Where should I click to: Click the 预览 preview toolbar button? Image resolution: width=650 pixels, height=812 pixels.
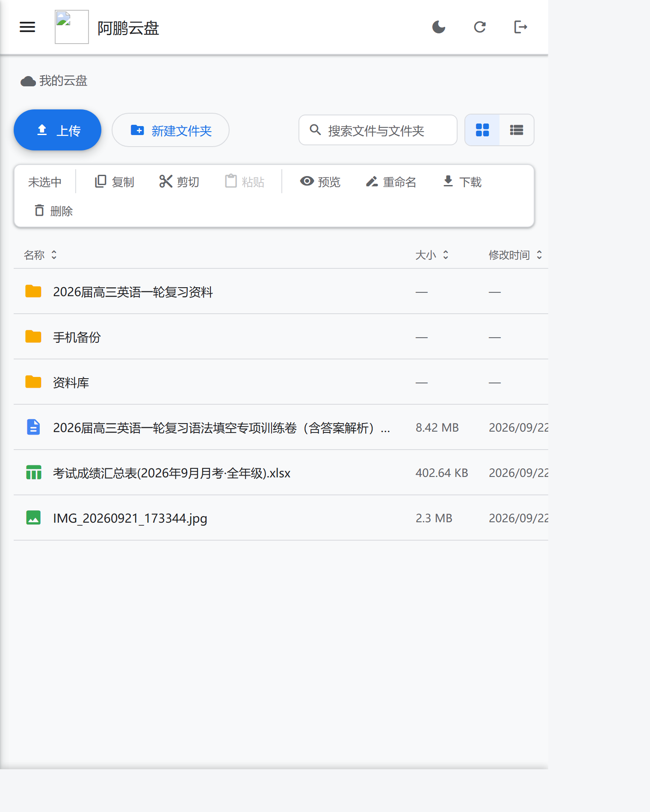click(x=320, y=182)
